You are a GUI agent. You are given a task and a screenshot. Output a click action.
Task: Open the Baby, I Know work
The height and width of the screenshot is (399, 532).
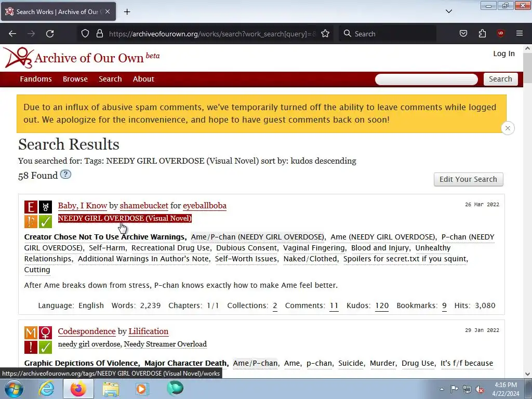83,206
